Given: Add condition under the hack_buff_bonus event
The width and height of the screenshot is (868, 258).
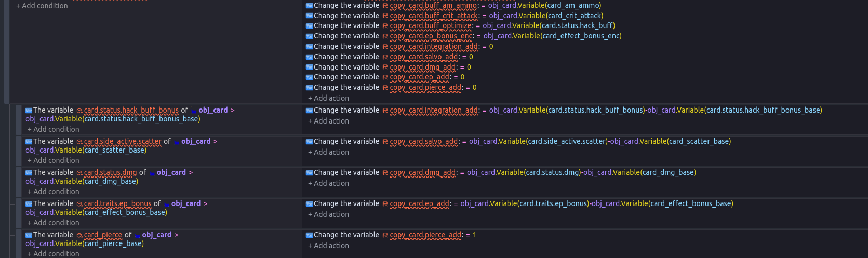Looking at the screenshot, I should pyautogui.click(x=54, y=129).
